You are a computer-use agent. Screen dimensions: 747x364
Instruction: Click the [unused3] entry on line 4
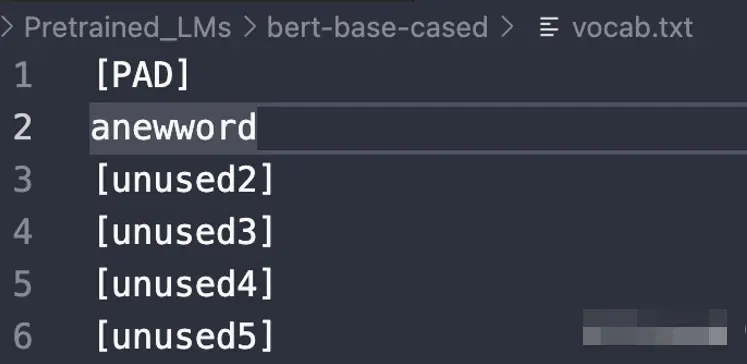tap(185, 232)
